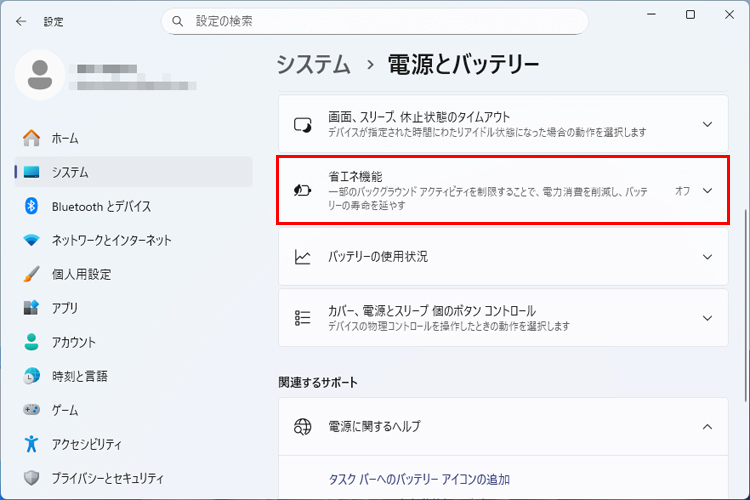This screenshot has height=500, width=750.
Task: Open 時刻と言語 settings
Action: pos(79,376)
